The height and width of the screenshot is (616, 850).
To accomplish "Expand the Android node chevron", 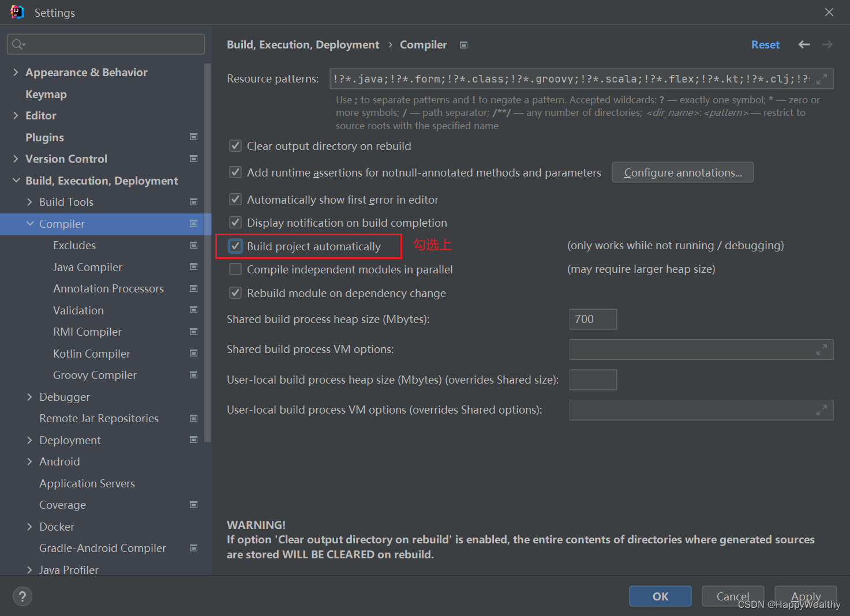I will tap(29, 461).
